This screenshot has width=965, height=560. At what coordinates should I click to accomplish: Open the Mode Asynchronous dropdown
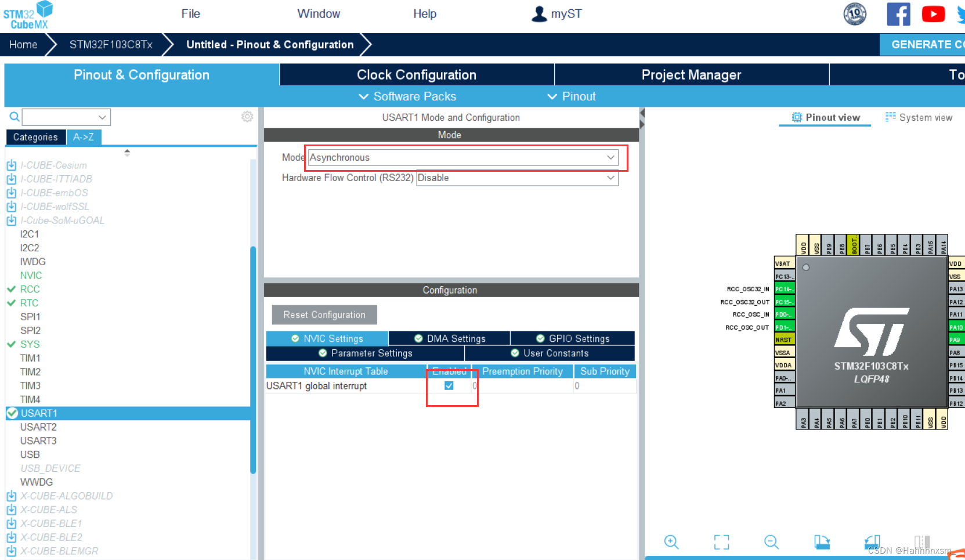(x=463, y=157)
